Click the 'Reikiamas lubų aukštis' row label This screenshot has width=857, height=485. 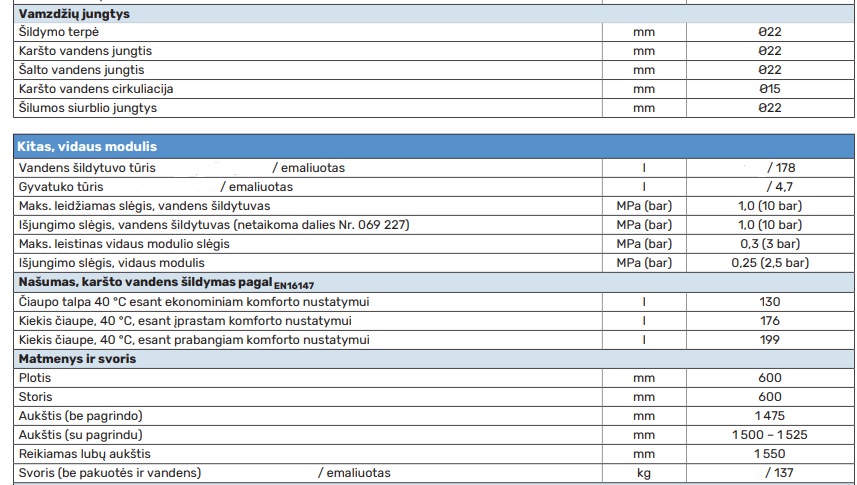click(x=85, y=454)
